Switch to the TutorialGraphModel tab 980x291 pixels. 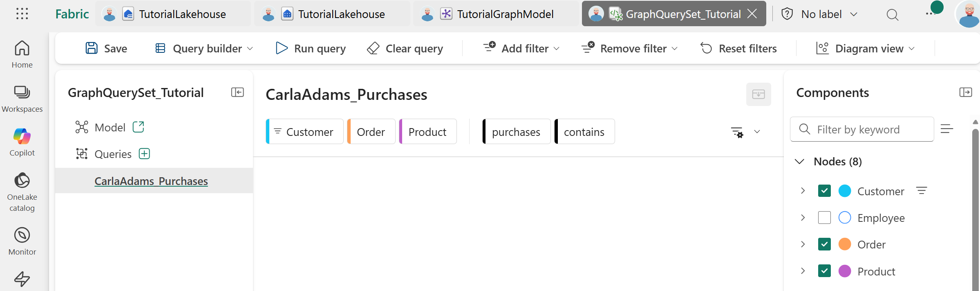[x=497, y=14]
